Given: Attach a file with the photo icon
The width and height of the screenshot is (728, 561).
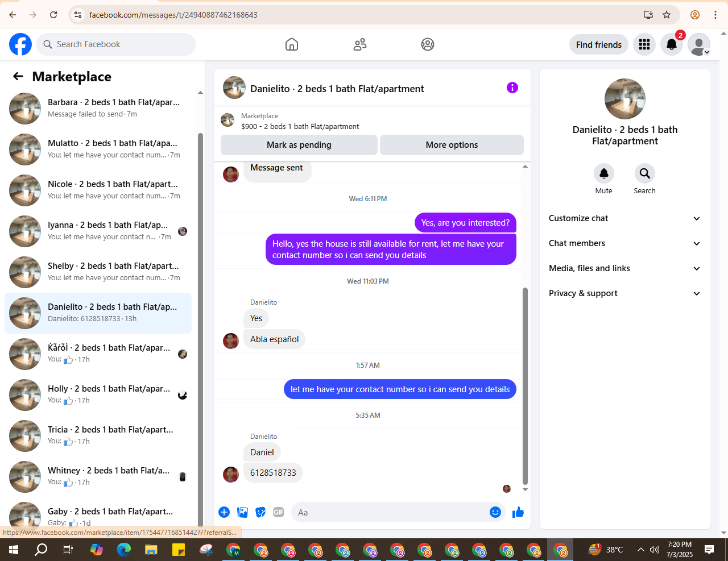Looking at the screenshot, I should click(x=243, y=512).
